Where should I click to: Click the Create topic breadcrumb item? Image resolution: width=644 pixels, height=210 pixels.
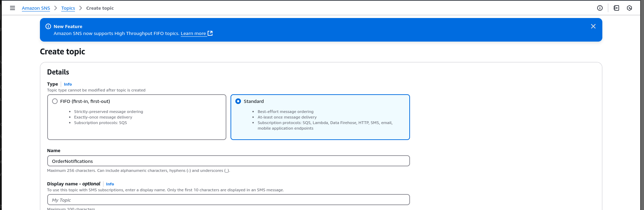pyautogui.click(x=100, y=8)
